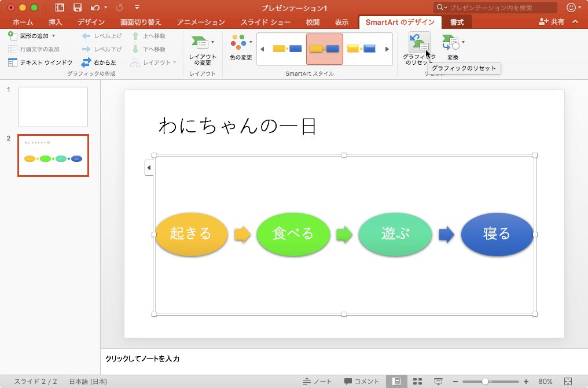Select the 図形の追加 icon
The image size is (588, 388).
coord(13,35)
